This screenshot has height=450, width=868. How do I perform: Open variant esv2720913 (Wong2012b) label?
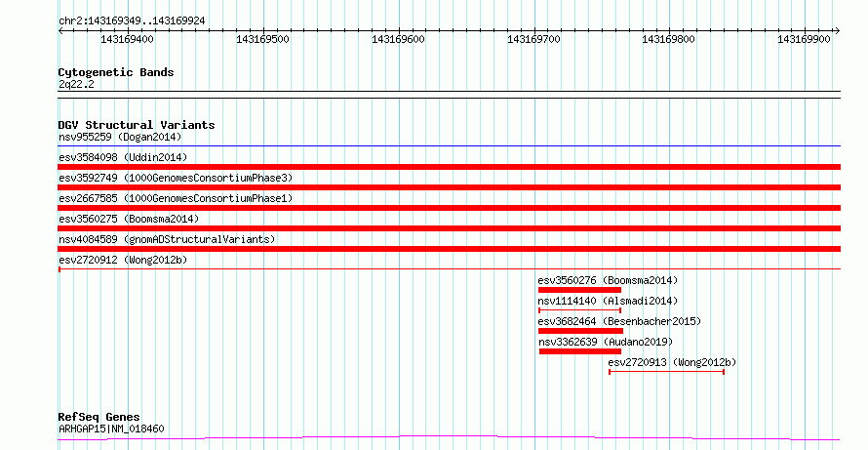[x=673, y=362]
